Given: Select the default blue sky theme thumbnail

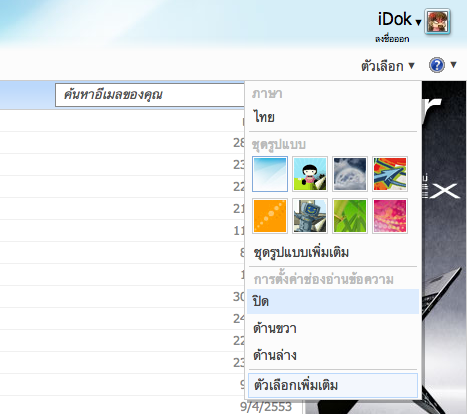Looking at the screenshot, I should pyautogui.click(x=270, y=174).
